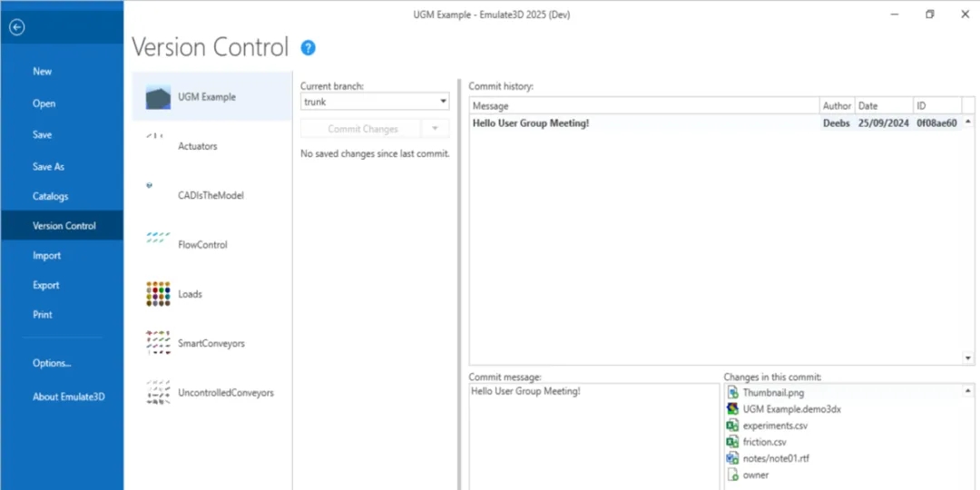Screen dimensions: 980x490
Task: Select the CADIsTheModel thumbnail icon
Action: click(150, 185)
